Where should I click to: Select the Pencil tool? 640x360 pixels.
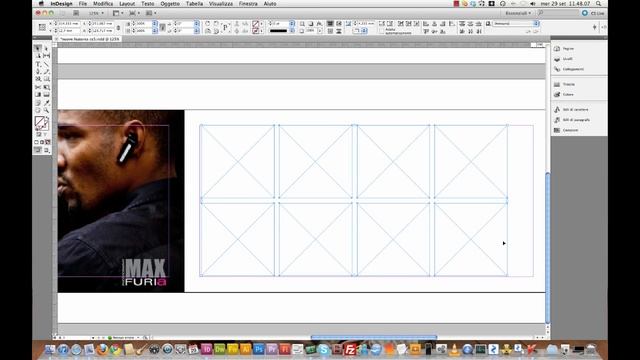point(47,71)
